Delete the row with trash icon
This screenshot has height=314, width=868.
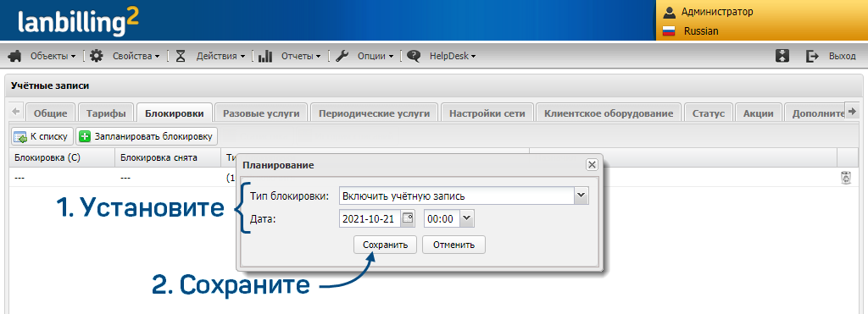pos(846,178)
